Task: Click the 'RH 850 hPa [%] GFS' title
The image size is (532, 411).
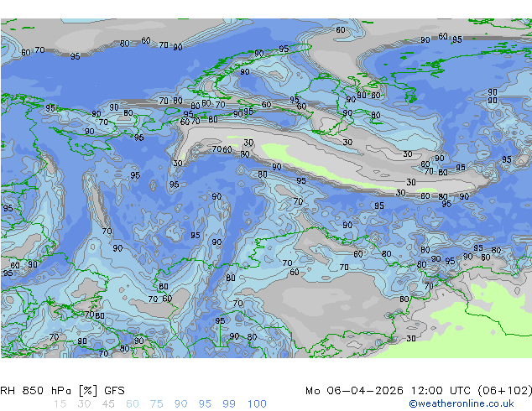Action: pyautogui.click(x=62, y=391)
